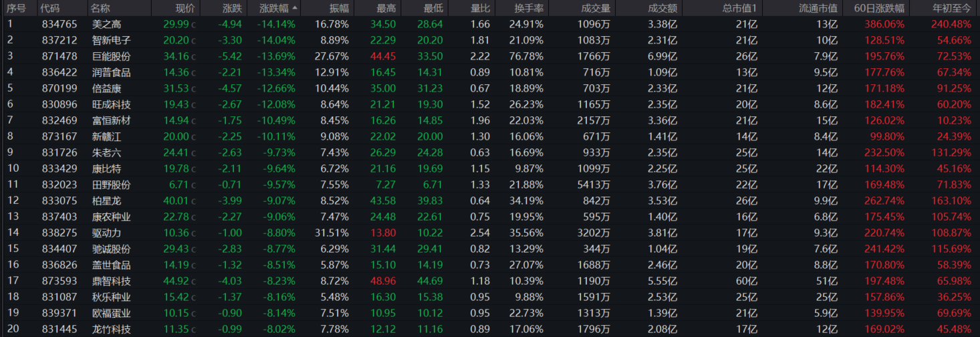980x337 pixels.
Task: Select the stock 驰诚股份
Action: coord(112,249)
